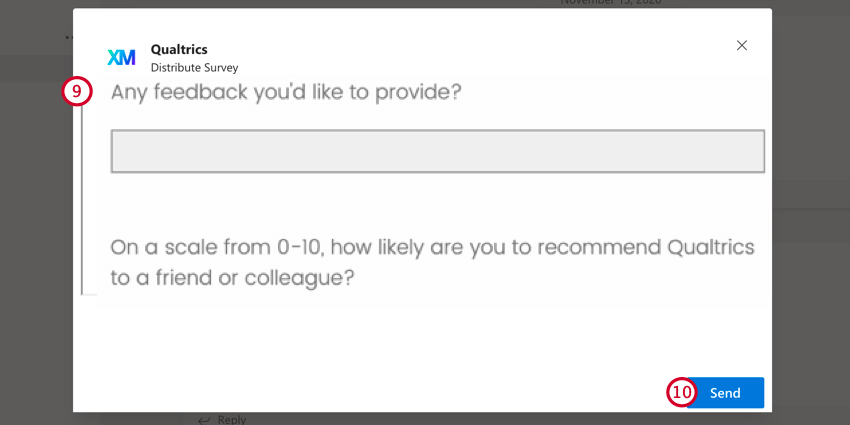The height and width of the screenshot is (425, 850).
Task: Click the 'Any feedback you'd like to provide?' question
Action: coord(286,93)
